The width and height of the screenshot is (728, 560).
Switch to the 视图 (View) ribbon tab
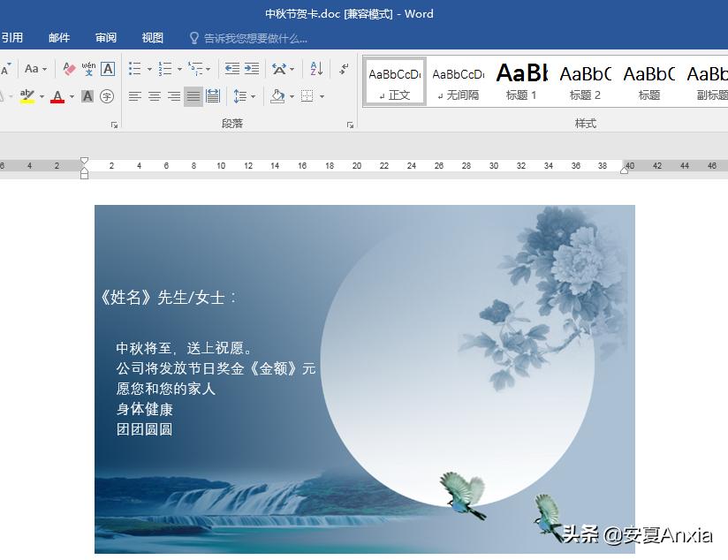(x=151, y=37)
